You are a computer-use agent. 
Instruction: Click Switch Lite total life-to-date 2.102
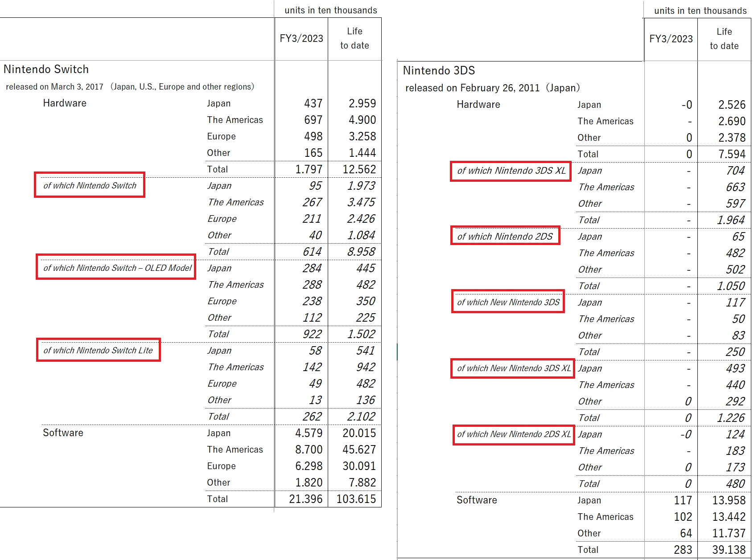[x=362, y=417]
